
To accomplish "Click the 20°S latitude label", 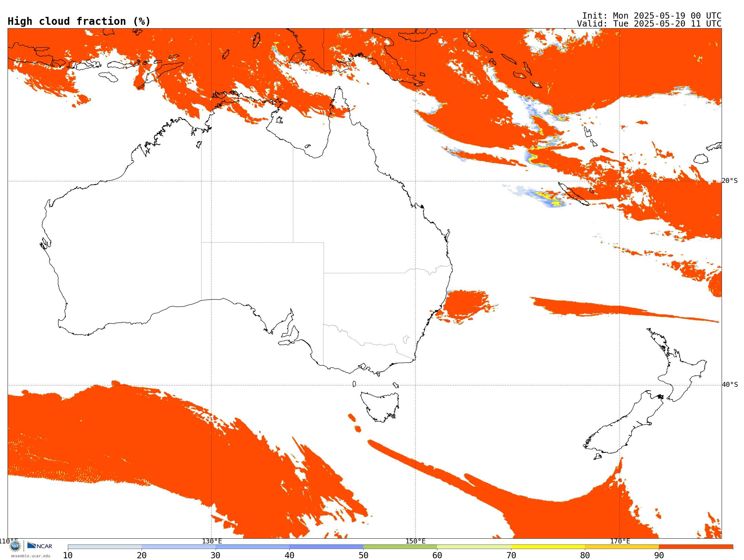I will coord(730,181).
